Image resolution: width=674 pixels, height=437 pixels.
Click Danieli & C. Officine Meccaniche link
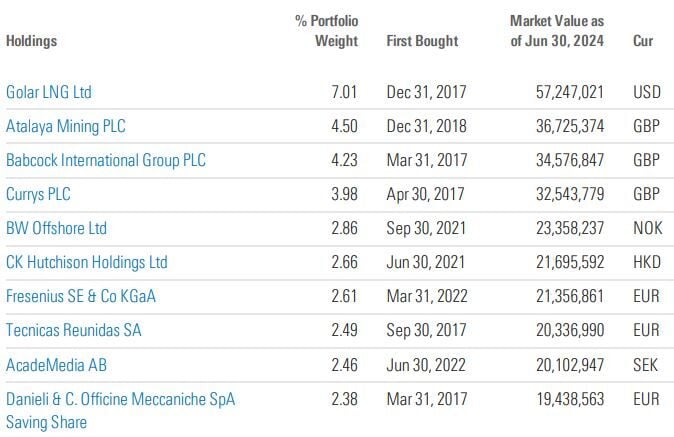pos(121,399)
